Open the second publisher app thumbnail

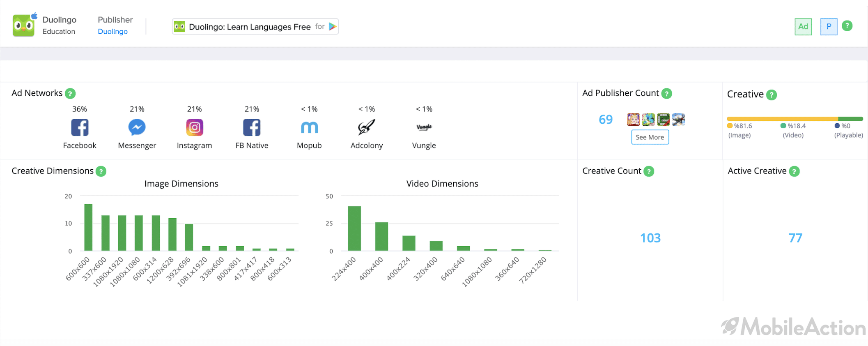pyautogui.click(x=648, y=120)
